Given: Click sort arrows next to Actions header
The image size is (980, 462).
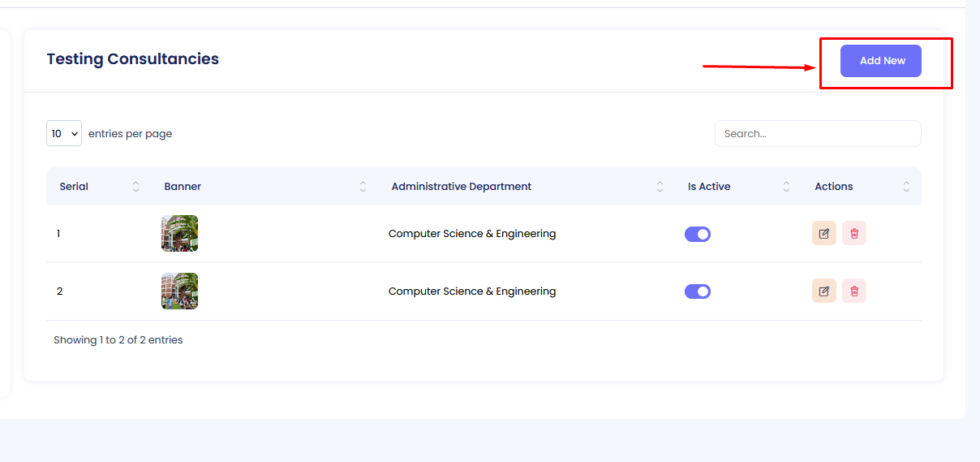Looking at the screenshot, I should coord(906,187).
